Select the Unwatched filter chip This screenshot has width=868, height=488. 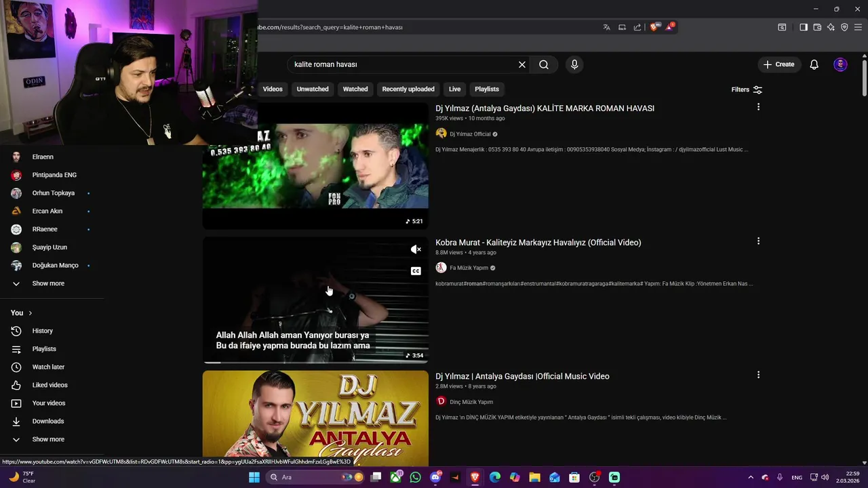pos(313,89)
